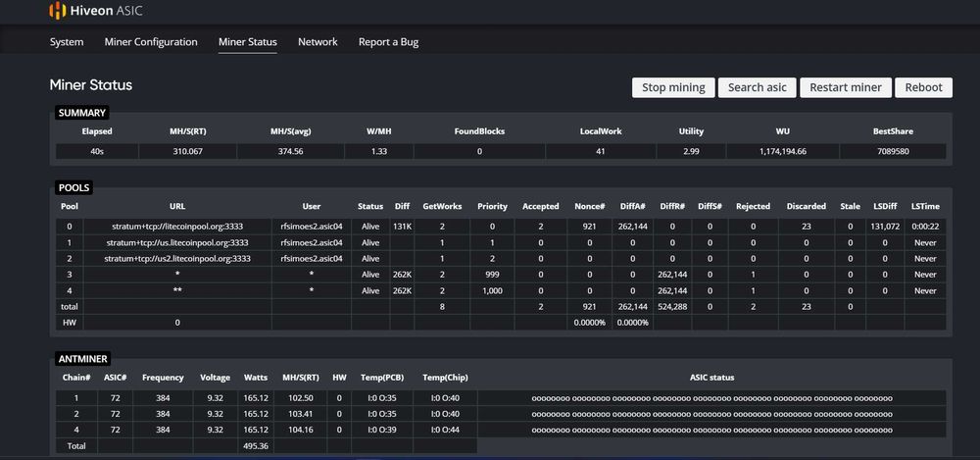The image size is (980, 460).
Task: Click the Rejected column header
Action: [753, 207]
